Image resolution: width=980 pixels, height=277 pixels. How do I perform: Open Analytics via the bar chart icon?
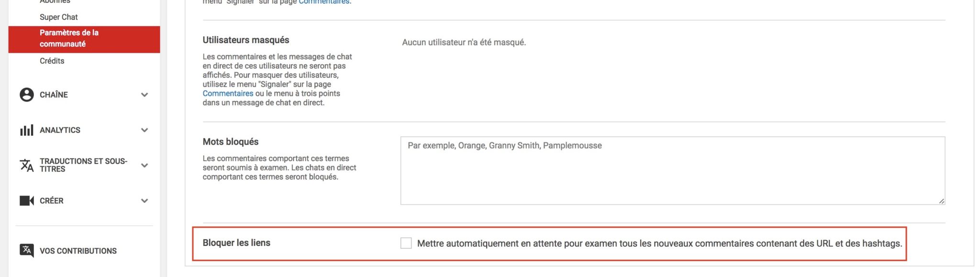(26, 130)
